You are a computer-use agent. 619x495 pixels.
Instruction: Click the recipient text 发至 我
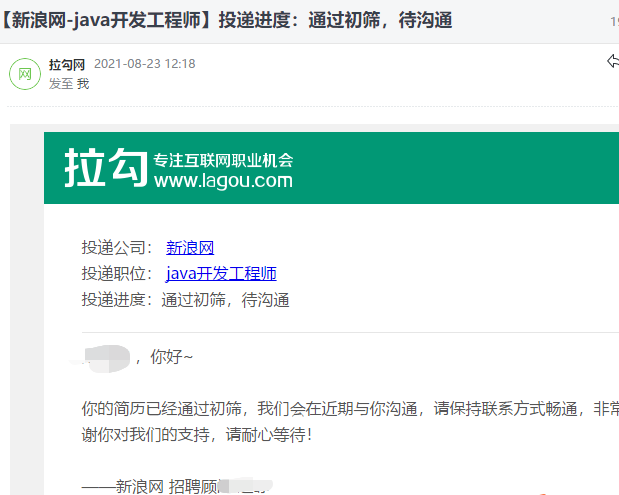(x=69, y=84)
